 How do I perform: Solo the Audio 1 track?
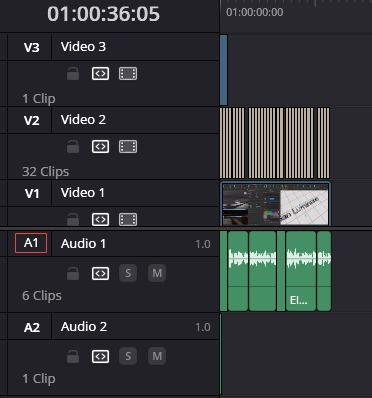tap(128, 273)
